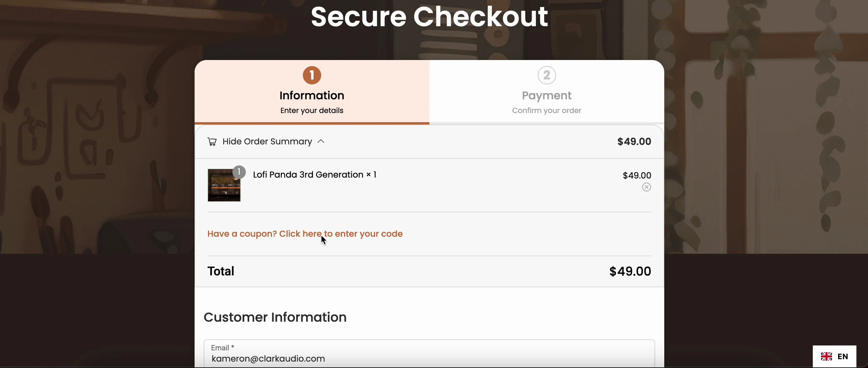Click the order summary $49.00 header amount
Screen dimensions: 868x368
point(634,141)
